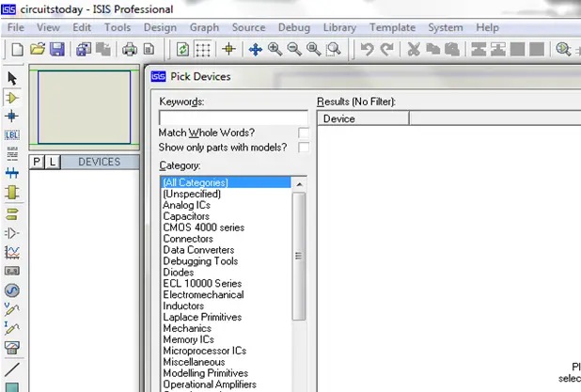
Task: Choose the Selection arrow tool
Action: click(x=12, y=79)
